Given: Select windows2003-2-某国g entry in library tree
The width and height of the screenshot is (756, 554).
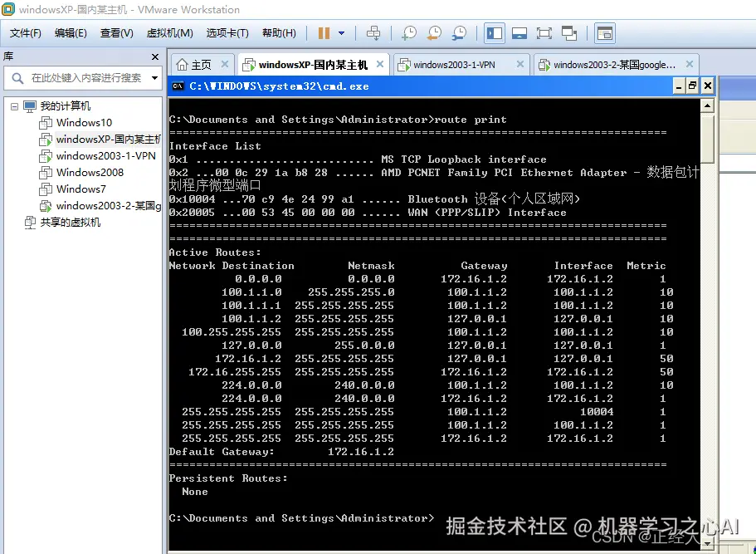Looking at the screenshot, I should point(109,206).
